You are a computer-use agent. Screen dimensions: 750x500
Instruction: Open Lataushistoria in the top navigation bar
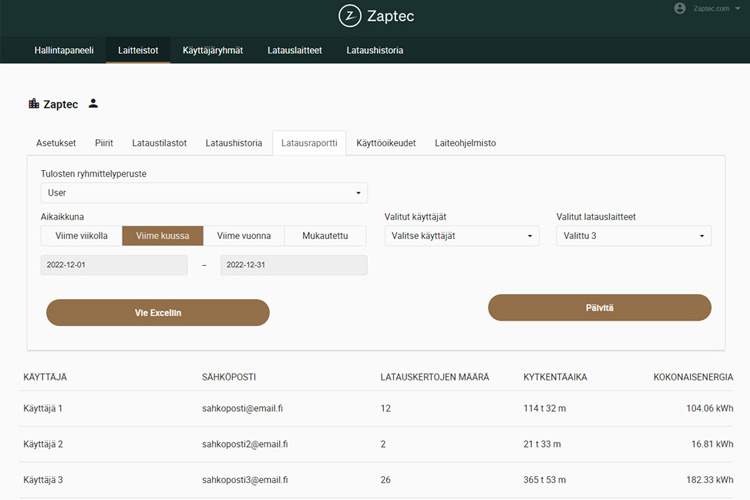pos(375,50)
